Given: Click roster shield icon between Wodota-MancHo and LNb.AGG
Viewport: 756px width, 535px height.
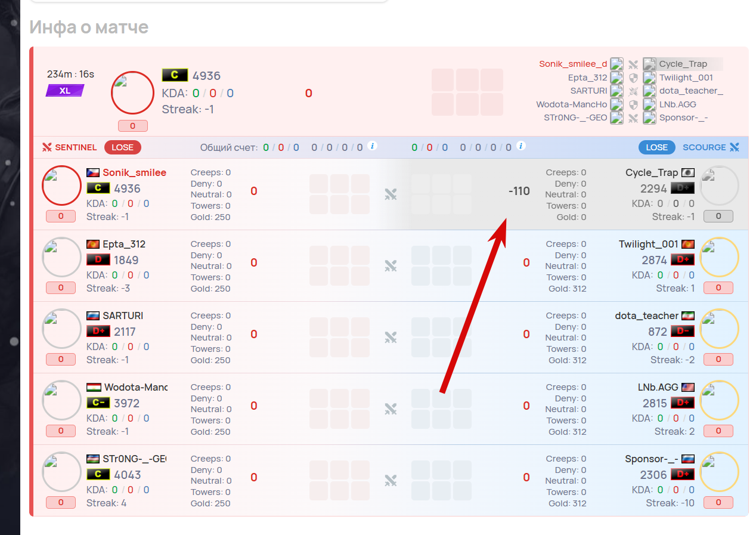Looking at the screenshot, I should coord(633,104).
